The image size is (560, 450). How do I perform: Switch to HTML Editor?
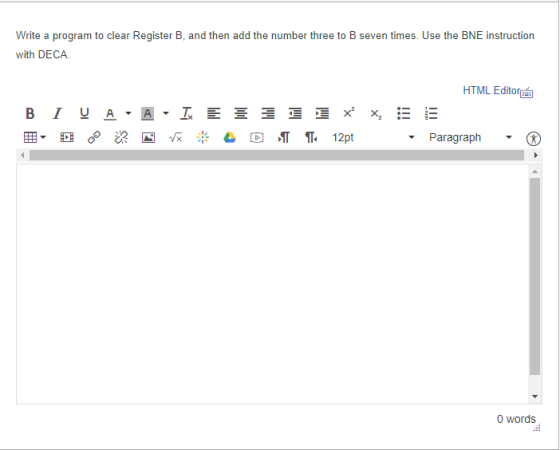pyautogui.click(x=491, y=91)
